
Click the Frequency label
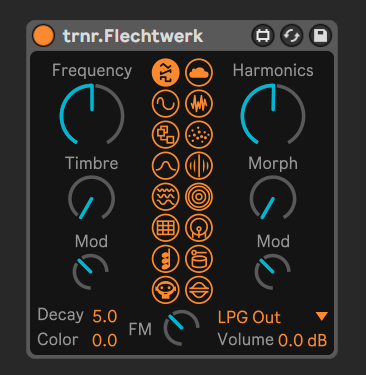click(x=92, y=71)
